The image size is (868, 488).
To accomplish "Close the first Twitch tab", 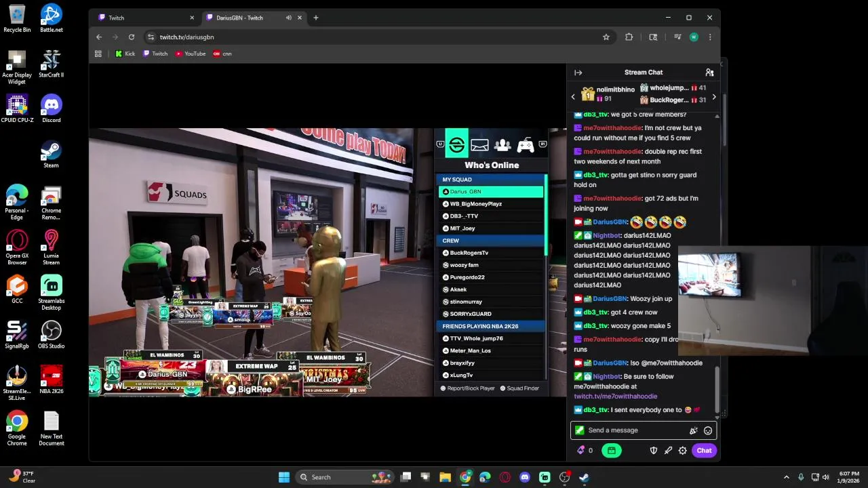I will point(192,18).
